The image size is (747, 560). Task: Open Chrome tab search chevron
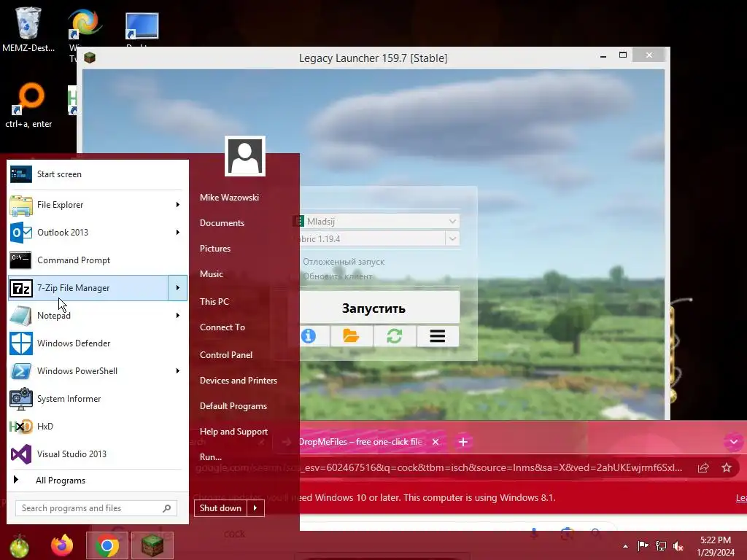coord(734,442)
